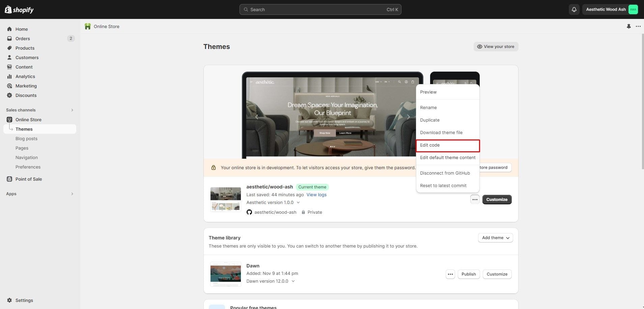644x309 pixels.
Task: Expand the Apps section
Action: click(72, 194)
